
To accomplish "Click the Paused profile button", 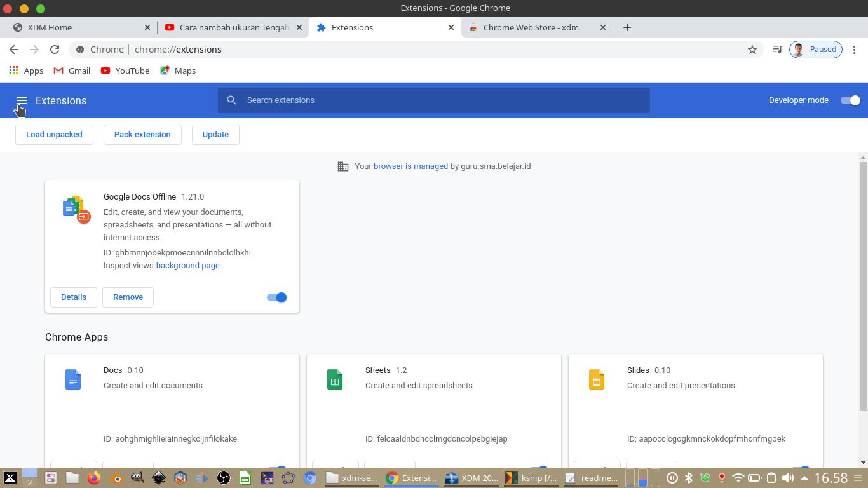I will (816, 50).
